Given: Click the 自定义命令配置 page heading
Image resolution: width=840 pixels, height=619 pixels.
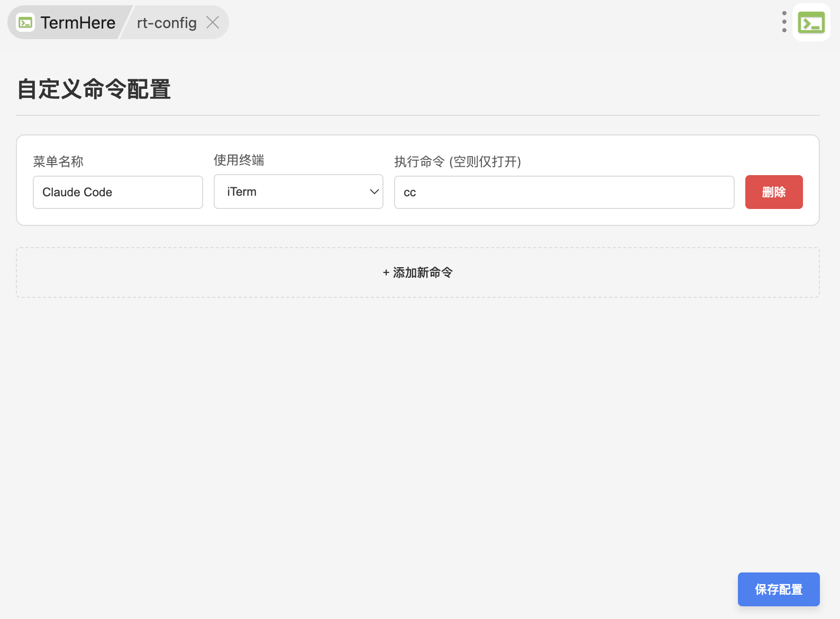Looking at the screenshot, I should tap(94, 89).
